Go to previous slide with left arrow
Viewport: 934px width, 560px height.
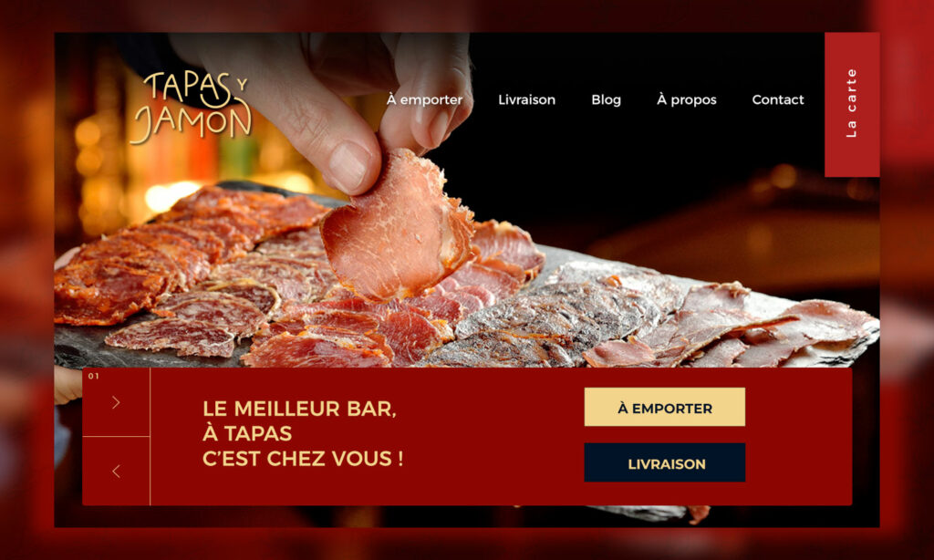click(116, 472)
